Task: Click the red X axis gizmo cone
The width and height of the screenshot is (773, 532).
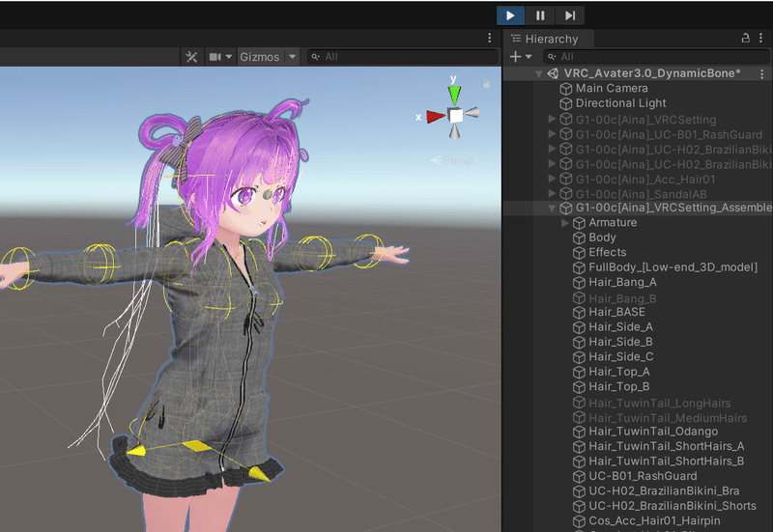Action: 436,117
